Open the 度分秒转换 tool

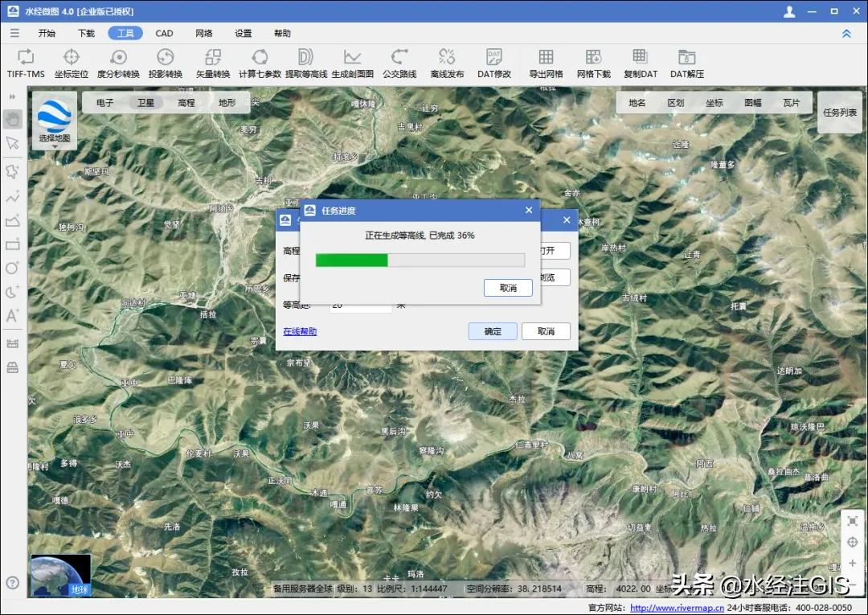(x=118, y=63)
